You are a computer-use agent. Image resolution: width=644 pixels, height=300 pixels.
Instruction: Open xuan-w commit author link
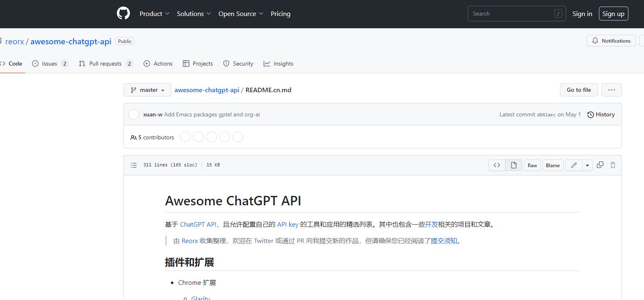152,114
